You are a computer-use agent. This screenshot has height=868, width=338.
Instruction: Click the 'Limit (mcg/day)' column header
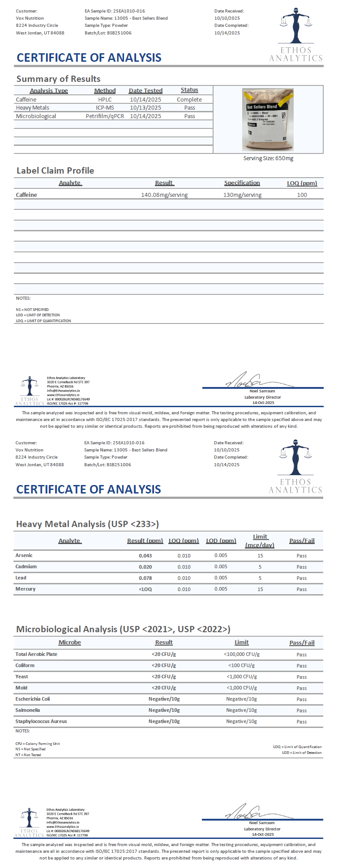(260, 540)
